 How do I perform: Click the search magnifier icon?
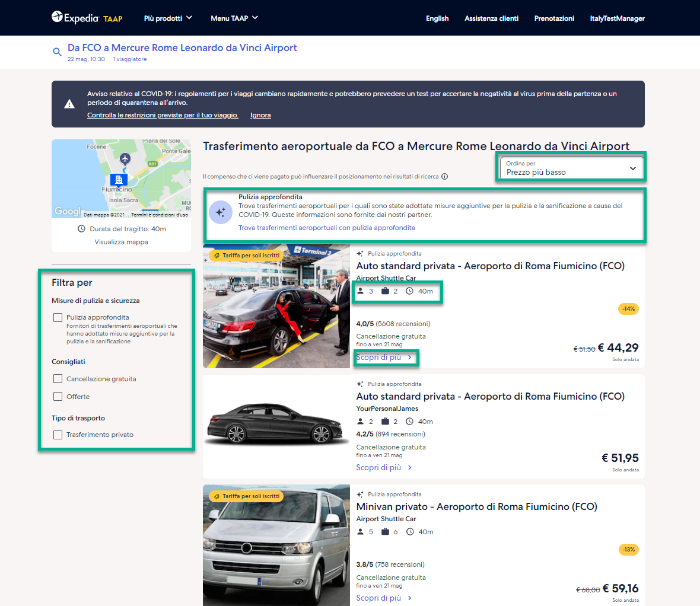57,52
